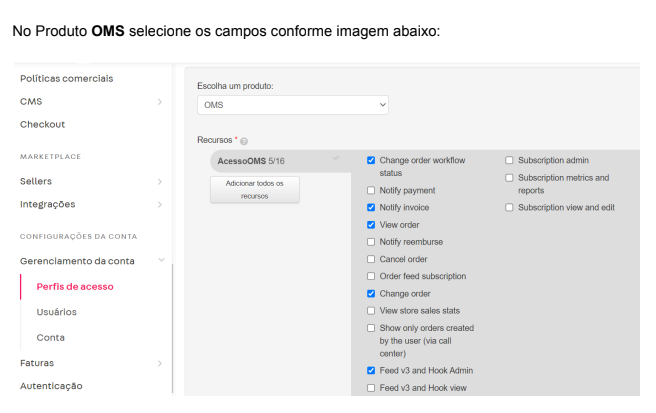Click the checkmark icon on AcessoOMS row
The width and height of the screenshot is (656, 413).
336,158
